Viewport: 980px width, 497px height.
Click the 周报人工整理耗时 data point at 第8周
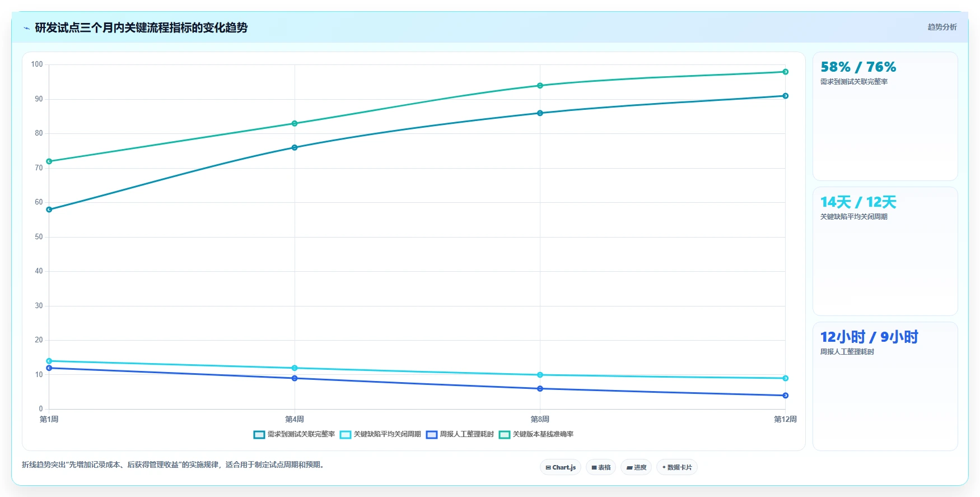[x=540, y=389]
